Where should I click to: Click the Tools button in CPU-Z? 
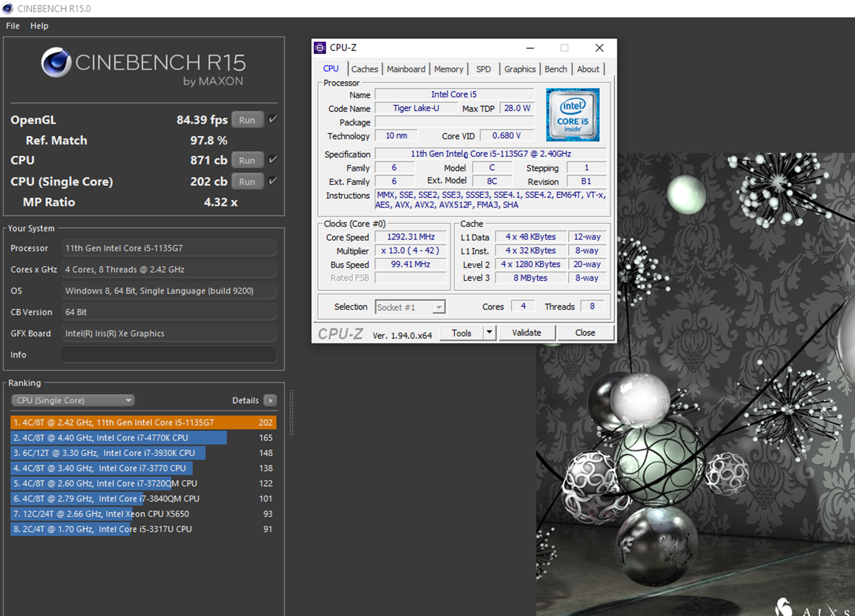pos(461,333)
